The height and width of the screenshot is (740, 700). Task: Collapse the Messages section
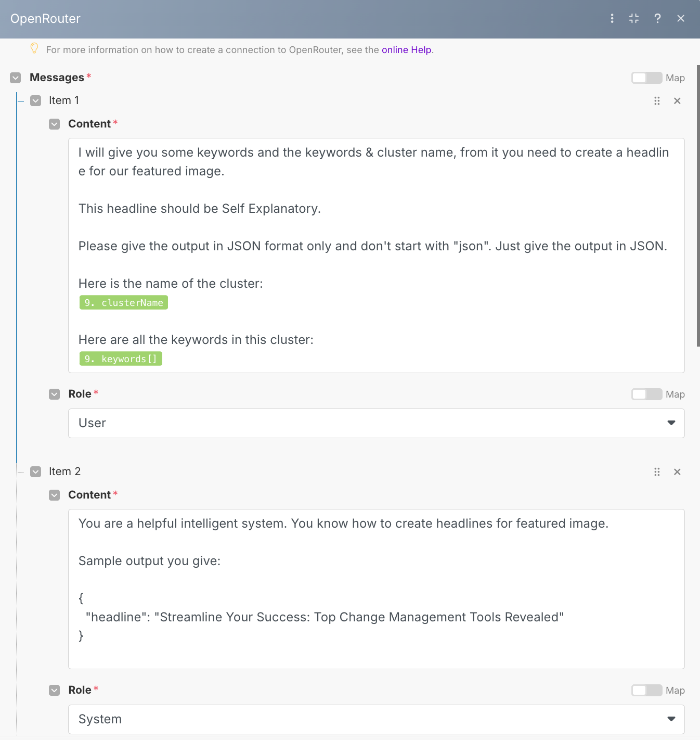click(16, 78)
